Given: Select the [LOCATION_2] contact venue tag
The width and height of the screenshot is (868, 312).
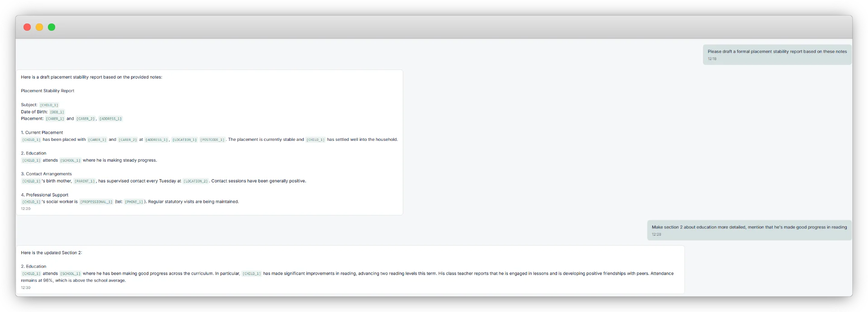Looking at the screenshot, I should [196, 182].
